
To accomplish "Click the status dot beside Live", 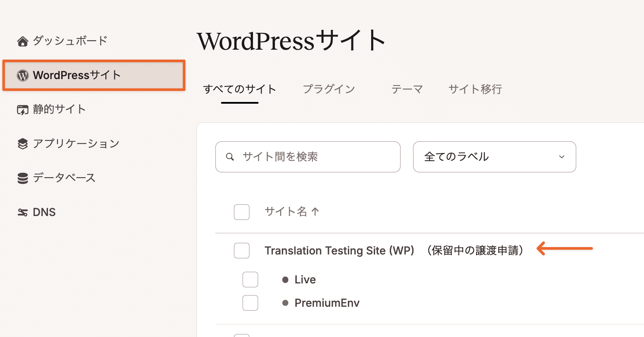I will pos(285,280).
